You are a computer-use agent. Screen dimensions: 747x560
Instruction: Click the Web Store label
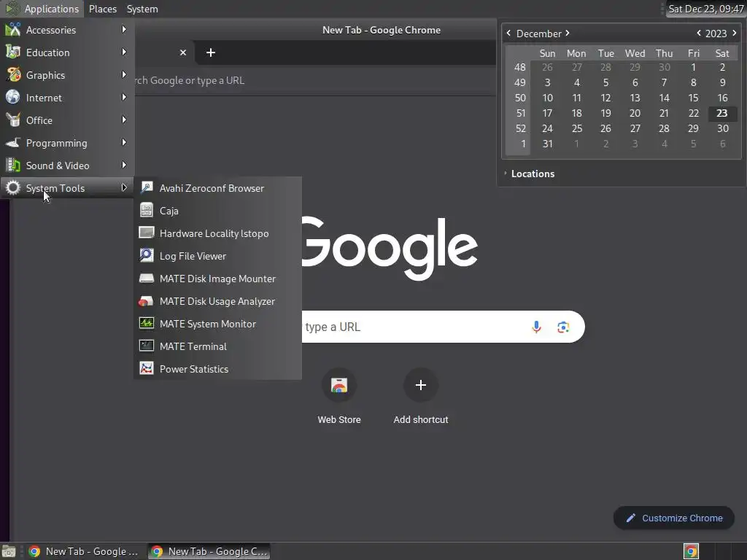click(339, 419)
